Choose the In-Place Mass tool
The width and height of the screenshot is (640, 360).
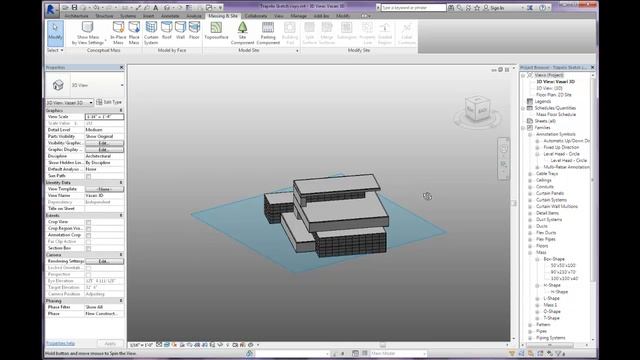tap(118, 33)
